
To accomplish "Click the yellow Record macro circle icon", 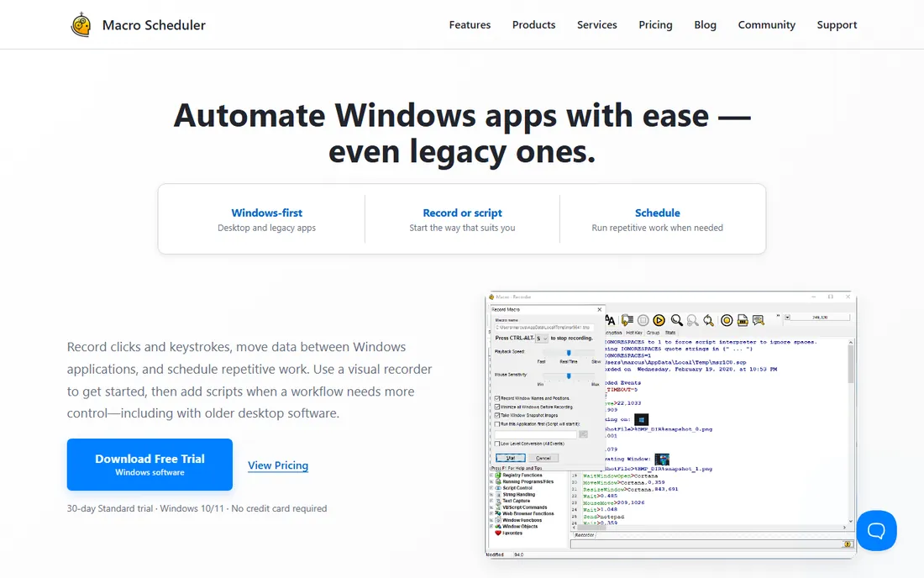I will (x=727, y=321).
